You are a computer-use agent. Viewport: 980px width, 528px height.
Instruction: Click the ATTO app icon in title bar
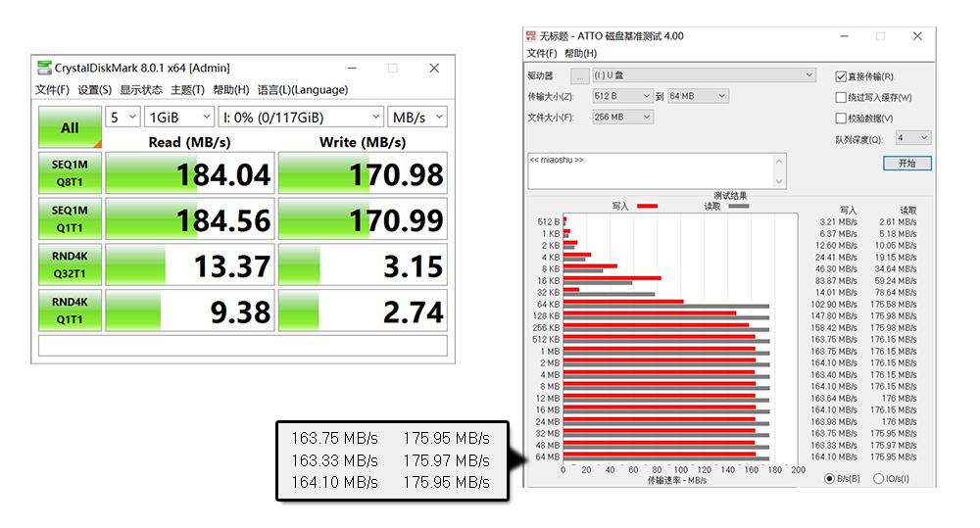coord(531,36)
